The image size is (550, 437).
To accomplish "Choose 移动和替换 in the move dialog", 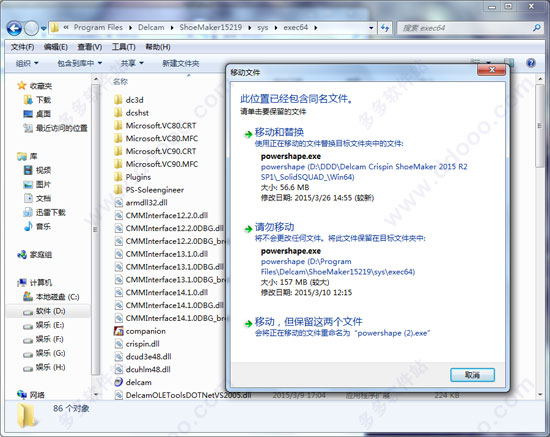I will (x=279, y=132).
